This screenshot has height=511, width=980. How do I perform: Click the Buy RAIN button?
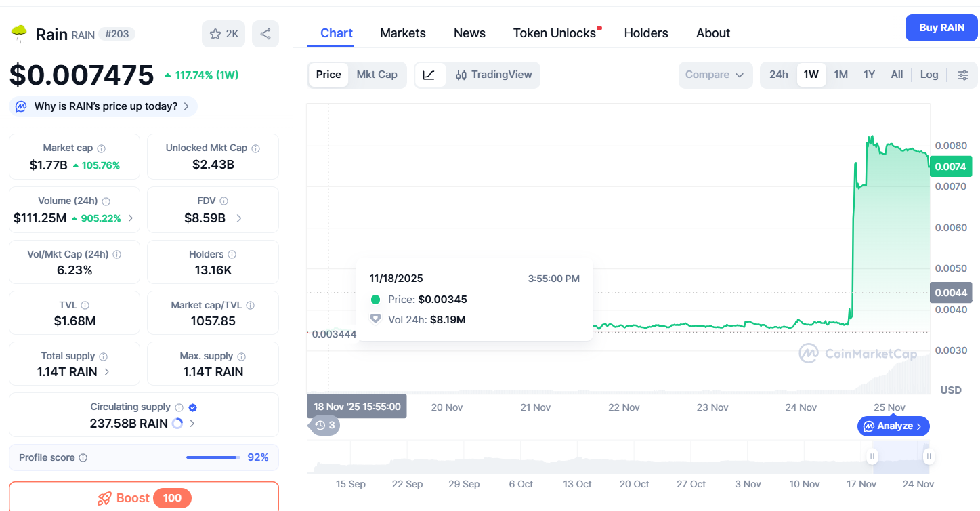(941, 28)
